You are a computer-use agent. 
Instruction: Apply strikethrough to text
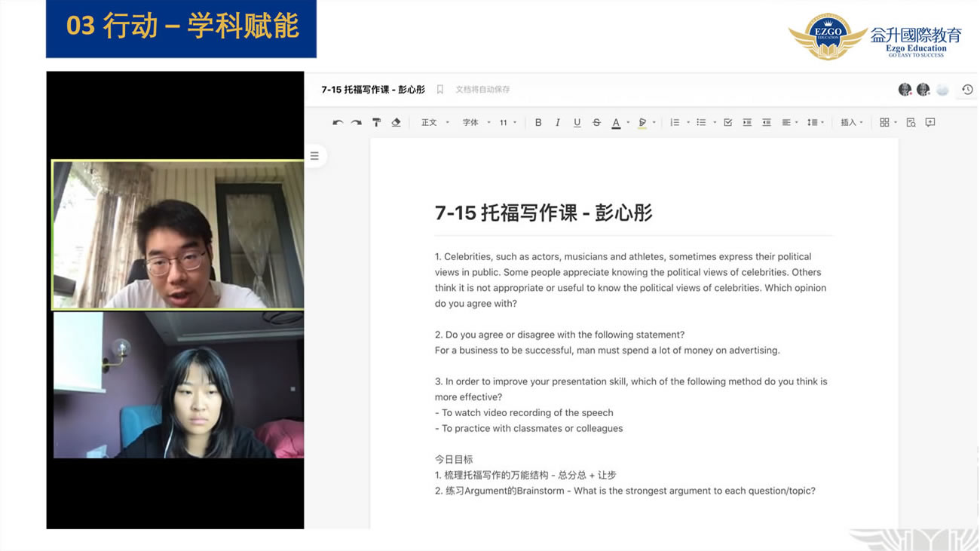point(596,122)
